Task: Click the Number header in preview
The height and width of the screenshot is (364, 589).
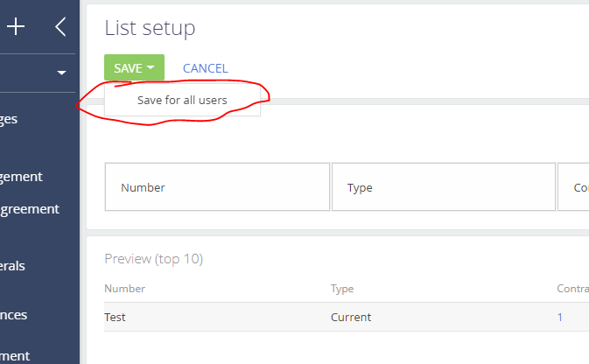Action: (x=124, y=289)
